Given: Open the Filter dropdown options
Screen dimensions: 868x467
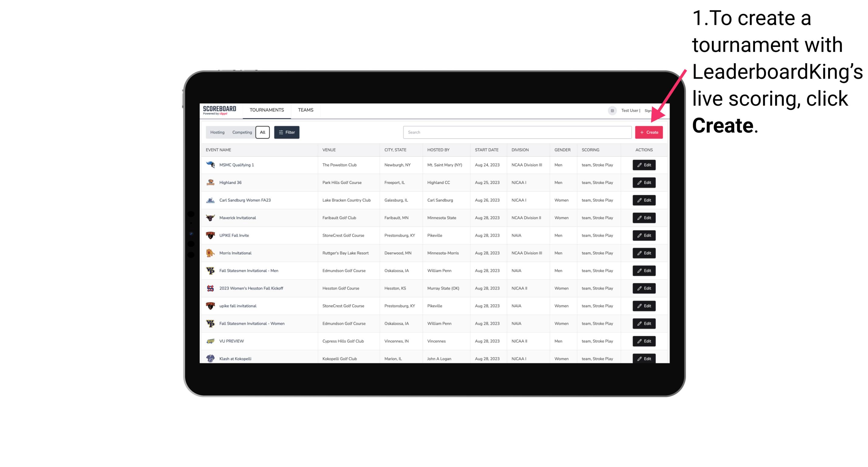Looking at the screenshot, I should [x=286, y=132].
